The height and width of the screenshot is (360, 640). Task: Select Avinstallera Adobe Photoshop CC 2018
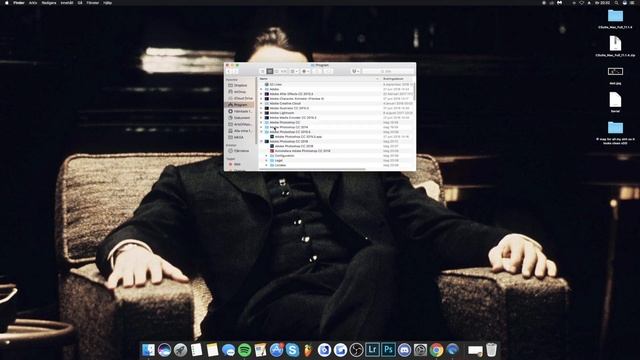[336, 151]
